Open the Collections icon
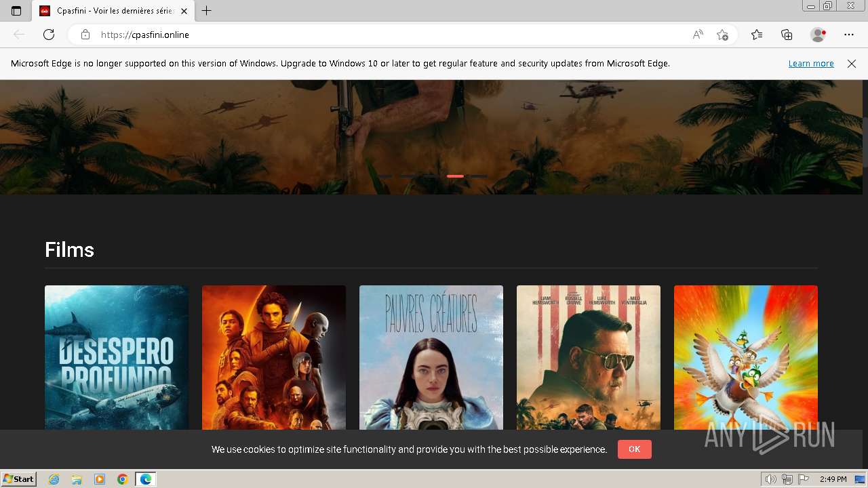868x488 pixels. [x=787, y=35]
